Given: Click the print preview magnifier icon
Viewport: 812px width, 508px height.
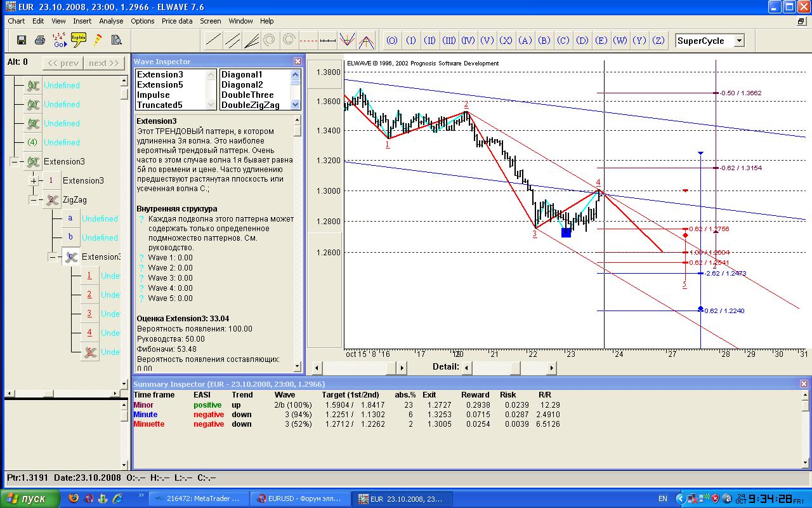Looking at the screenshot, I should pos(116,40).
